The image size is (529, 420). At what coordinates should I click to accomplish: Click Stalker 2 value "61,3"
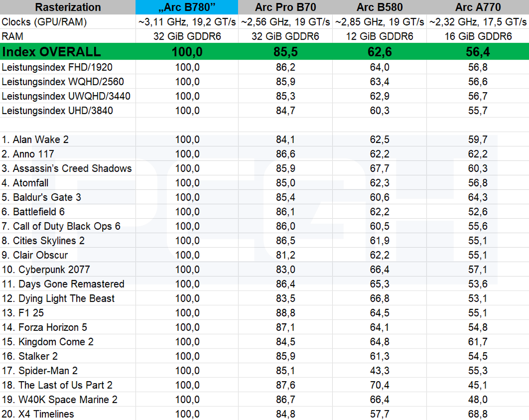click(379, 356)
